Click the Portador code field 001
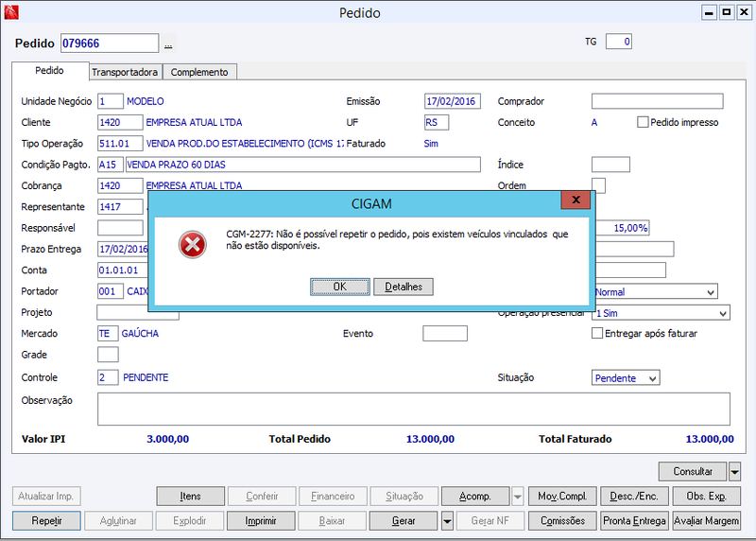The image size is (756, 541). 111,291
